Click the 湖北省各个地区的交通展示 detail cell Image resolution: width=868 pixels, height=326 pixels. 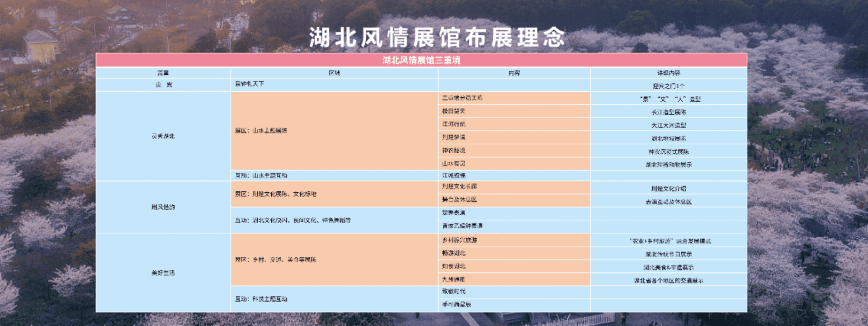click(669, 281)
